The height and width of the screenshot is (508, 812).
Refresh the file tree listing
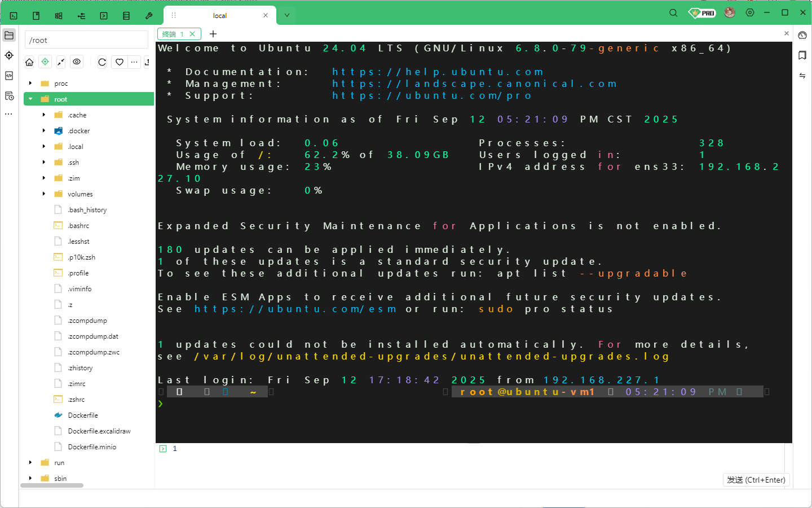click(102, 62)
